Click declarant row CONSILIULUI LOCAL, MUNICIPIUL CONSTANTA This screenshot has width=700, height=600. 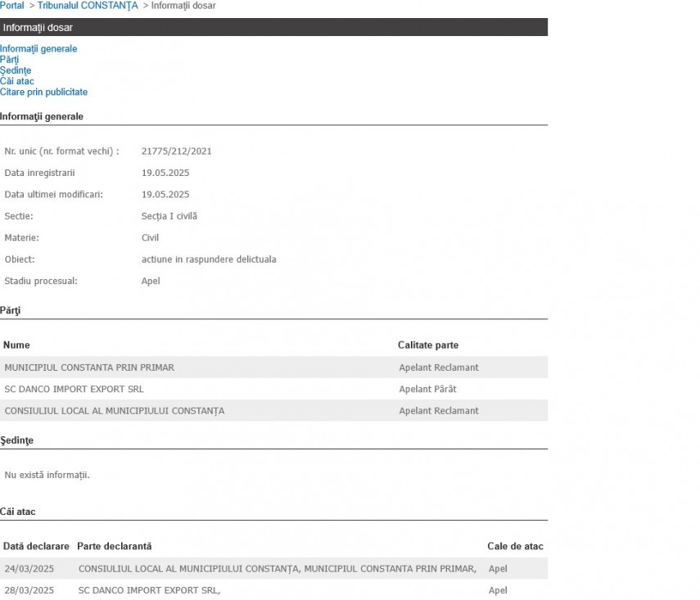tap(278, 569)
